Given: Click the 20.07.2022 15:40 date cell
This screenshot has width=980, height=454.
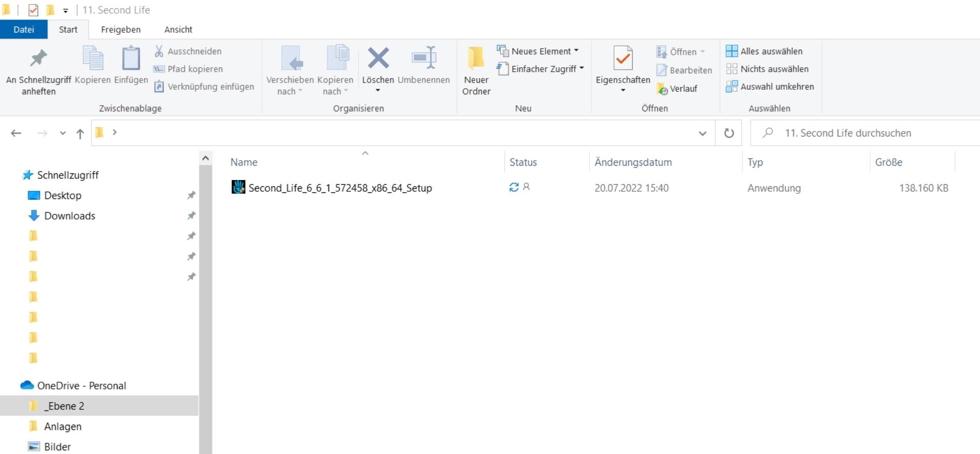Looking at the screenshot, I should tap(632, 188).
